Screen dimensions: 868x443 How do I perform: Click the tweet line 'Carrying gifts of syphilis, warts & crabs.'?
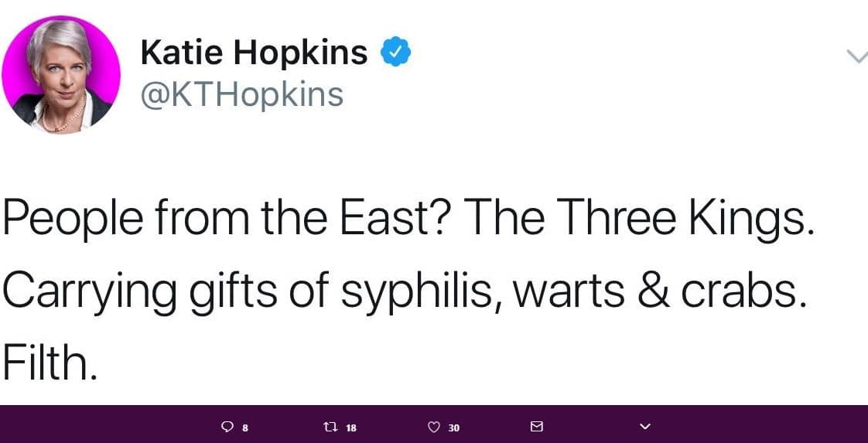pos(403,293)
